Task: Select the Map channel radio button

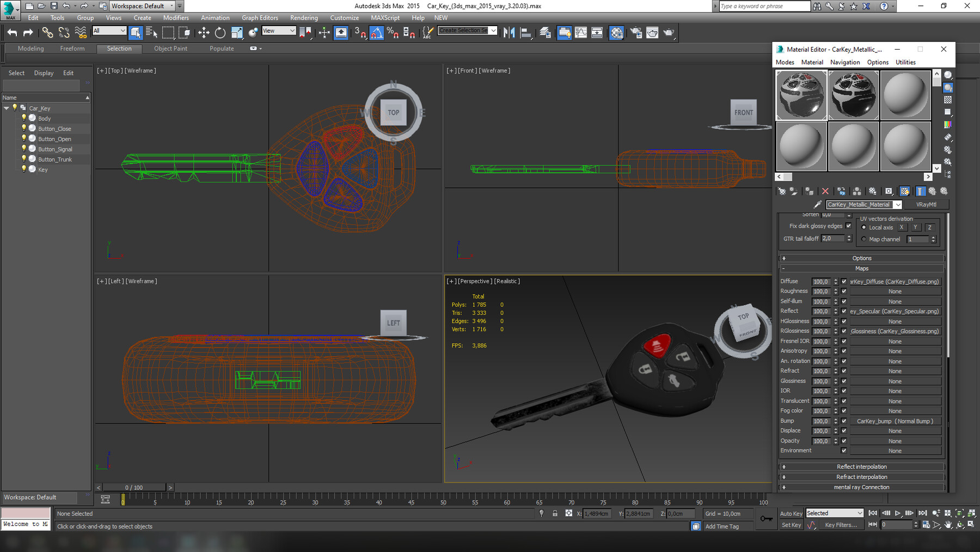Action: 863,239
